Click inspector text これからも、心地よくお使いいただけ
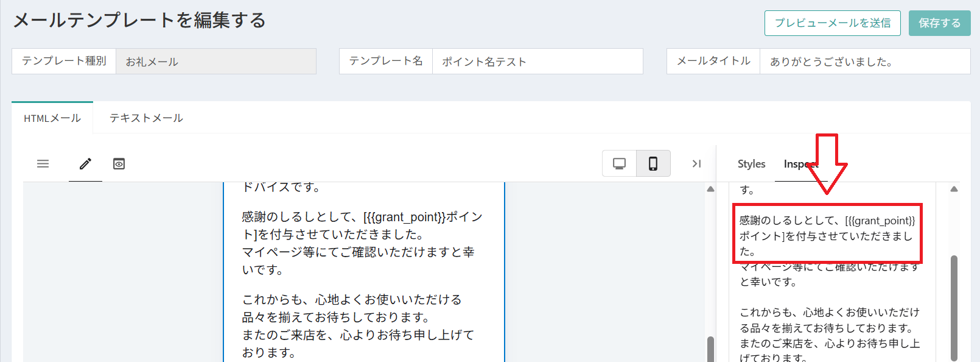This screenshot has height=362, width=980. 830,312
